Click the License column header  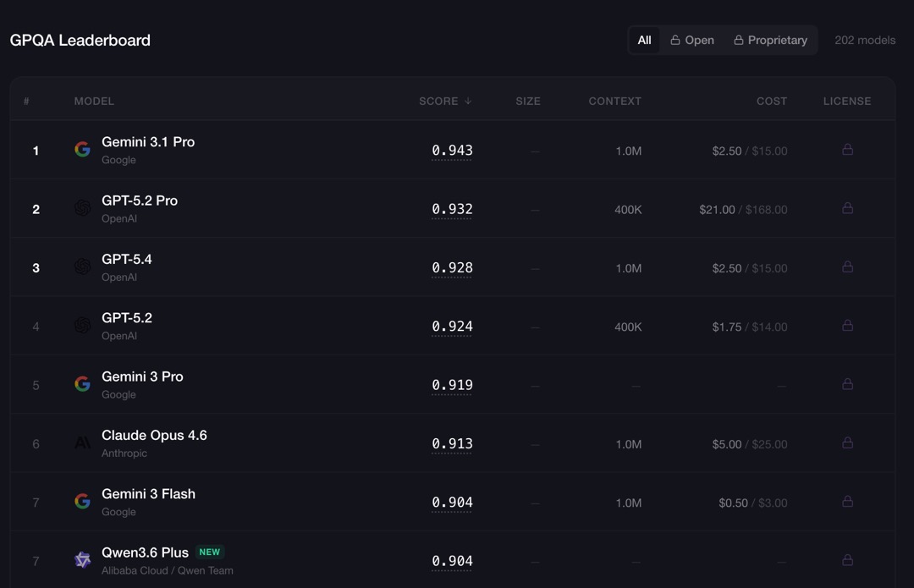[846, 101]
